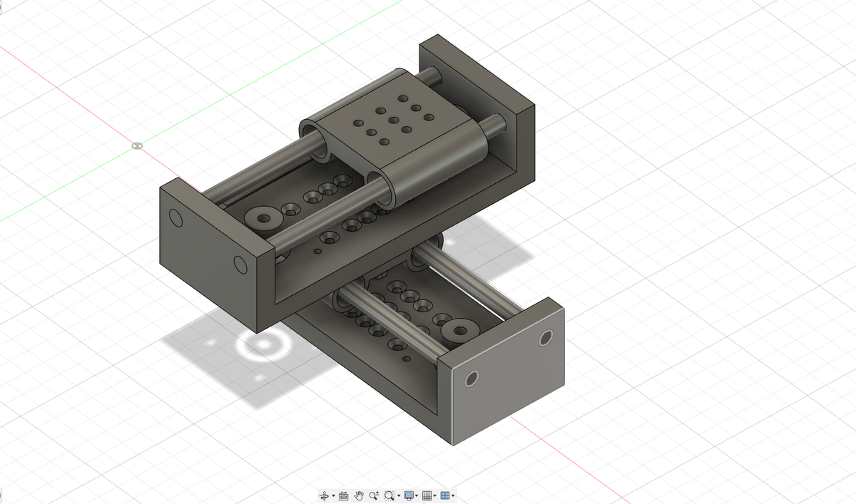Activate the Zoom tool
Screen dimensions: 856x504
[374, 495]
